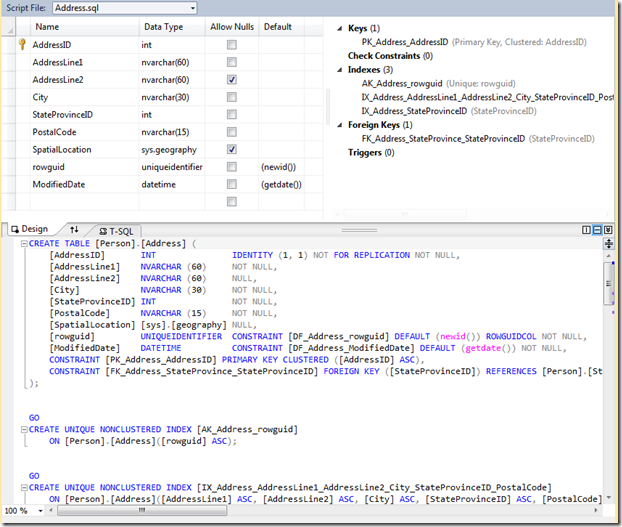The width and height of the screenshot is (622, 527).
Task: Click the first GO statement
Action: point(34,418)
